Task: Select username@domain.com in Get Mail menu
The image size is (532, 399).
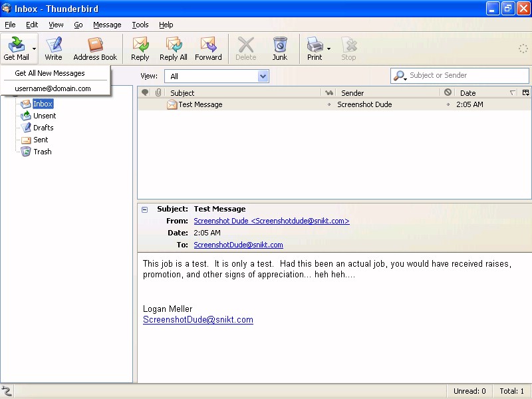Action: 55,88
